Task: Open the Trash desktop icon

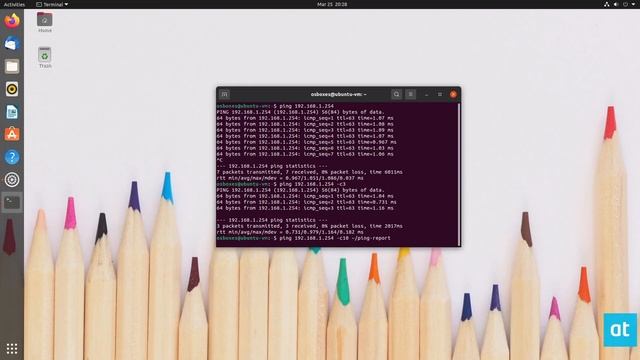Action: [44, 58]
